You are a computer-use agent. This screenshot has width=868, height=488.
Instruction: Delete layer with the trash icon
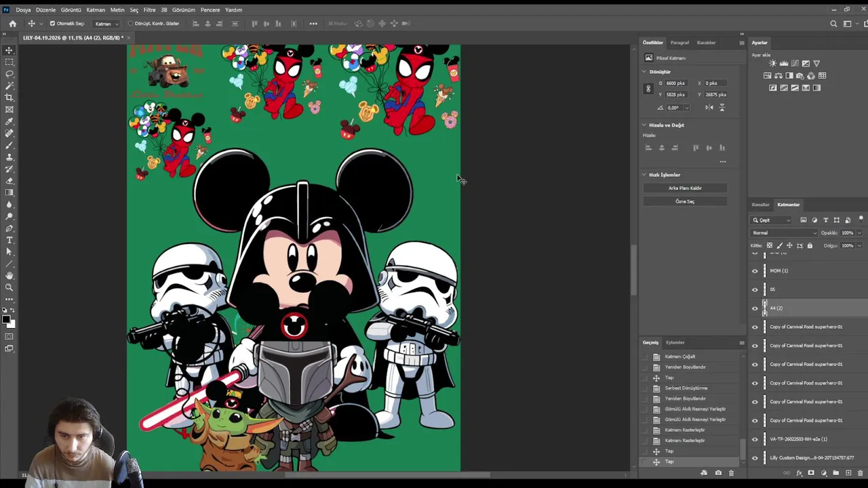[861, 473]
